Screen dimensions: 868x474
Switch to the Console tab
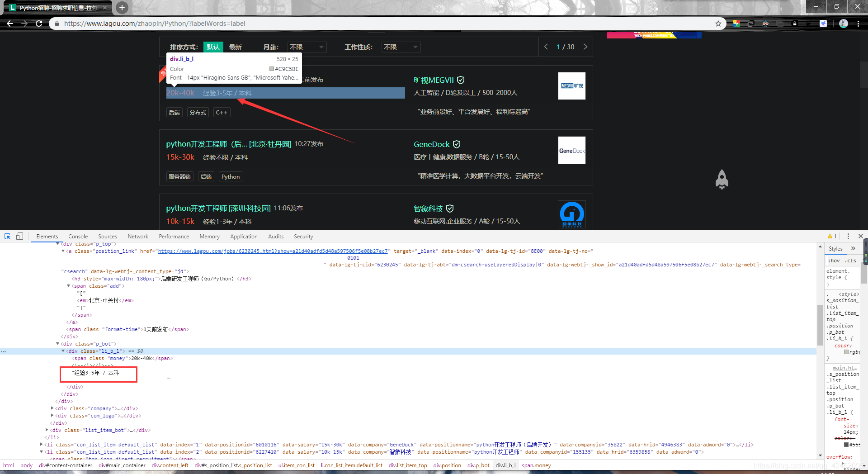point(78,236)
